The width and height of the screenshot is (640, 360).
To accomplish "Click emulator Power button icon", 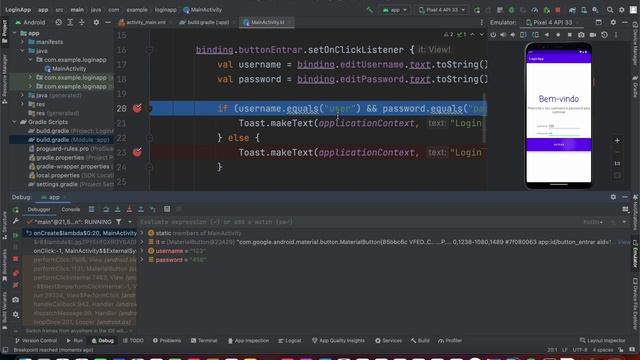I will click(x=493, y=35).
